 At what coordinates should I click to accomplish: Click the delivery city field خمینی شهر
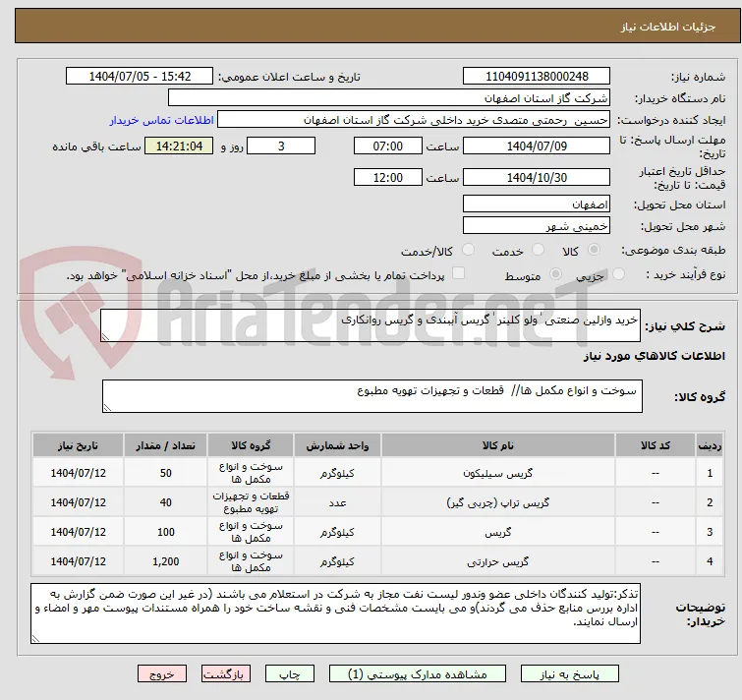coord(537,226)
